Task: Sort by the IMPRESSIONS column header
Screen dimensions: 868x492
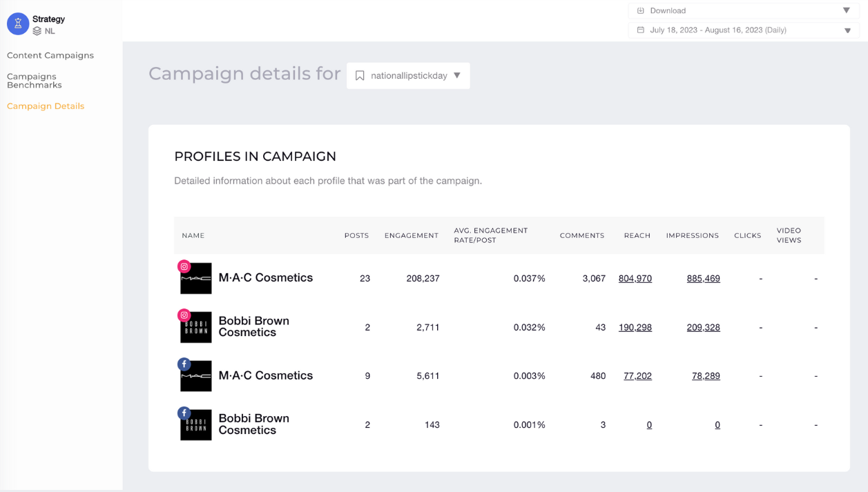Action: [693, 236]
